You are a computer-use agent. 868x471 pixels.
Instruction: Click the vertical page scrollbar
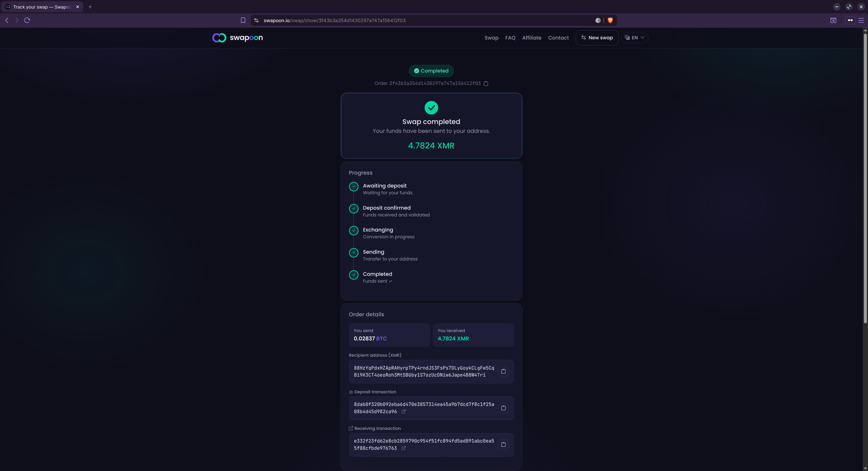point(865,178)
